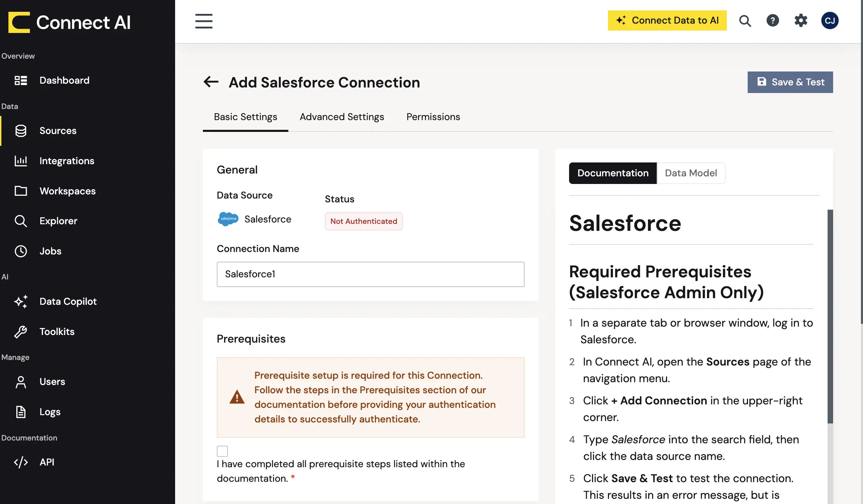Switch to Basic Settings tab

246,117
